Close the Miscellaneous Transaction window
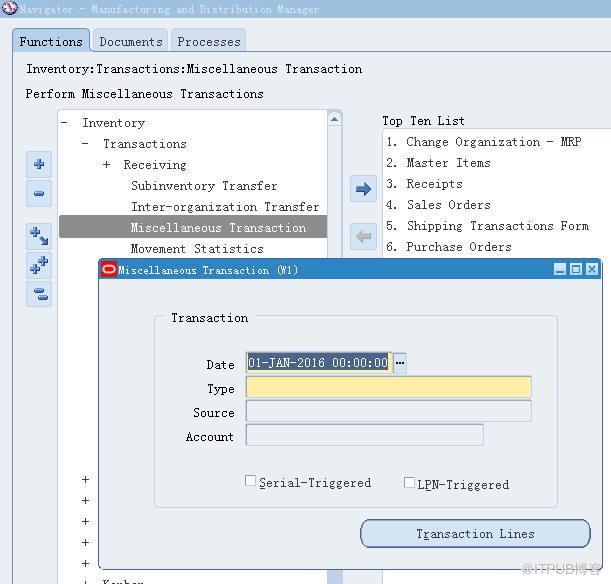Screen dimensions: 611x584 tap(592, 269)
